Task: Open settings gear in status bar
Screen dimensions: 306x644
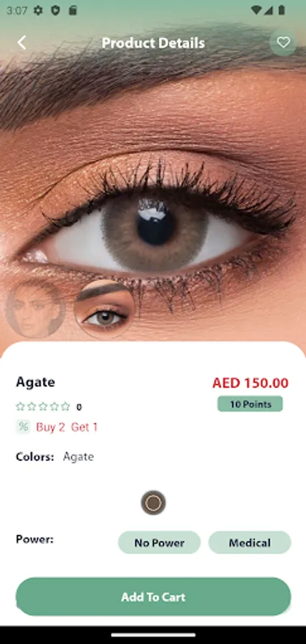Action: coord(38,10)
